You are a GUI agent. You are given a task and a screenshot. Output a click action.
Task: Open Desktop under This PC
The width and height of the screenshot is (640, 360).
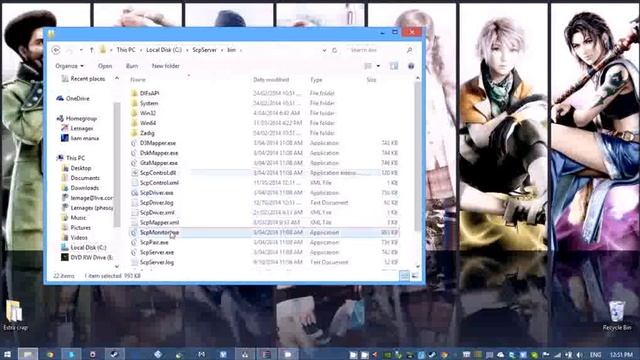(x=76, y=168)
